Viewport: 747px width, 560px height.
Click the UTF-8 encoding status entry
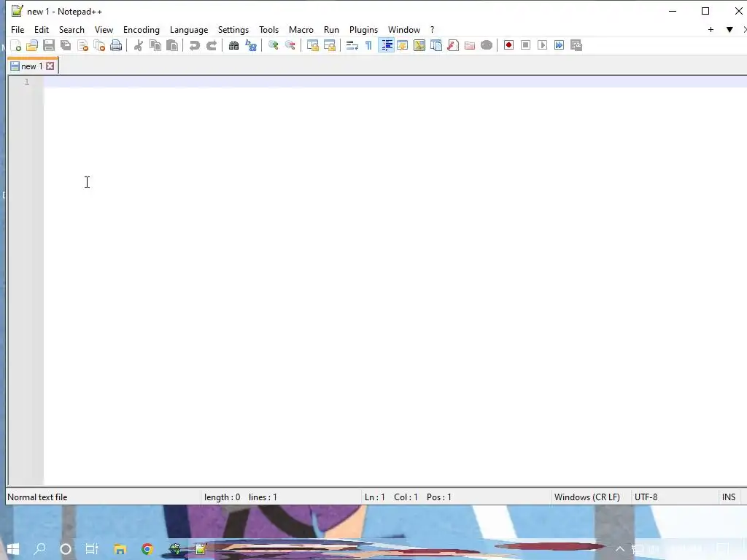(x=646, y=497)
